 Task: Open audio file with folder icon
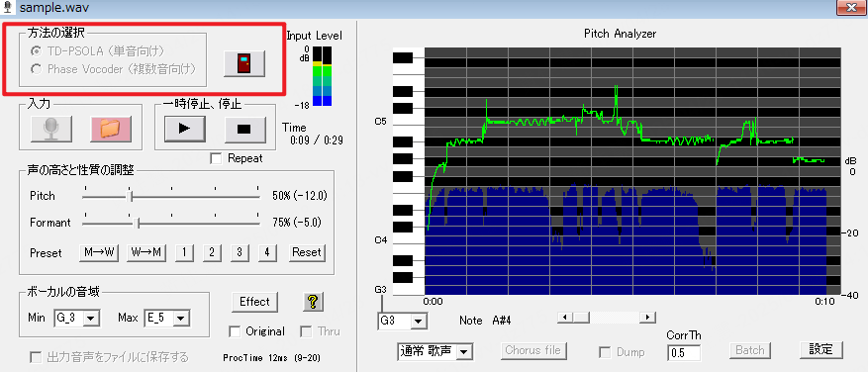coord(111,128)
